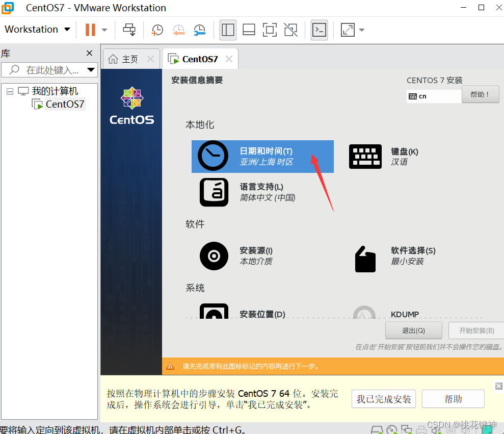
Task: Open the stretch display dropdown arrow
Action: [362, 30]
